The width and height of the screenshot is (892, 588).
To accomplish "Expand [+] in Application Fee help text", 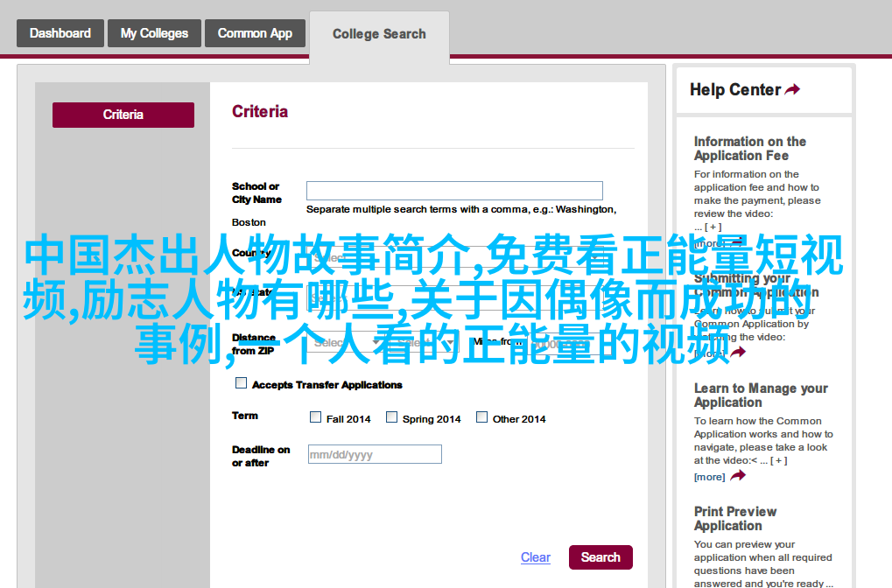I will (x=713, y=227).
